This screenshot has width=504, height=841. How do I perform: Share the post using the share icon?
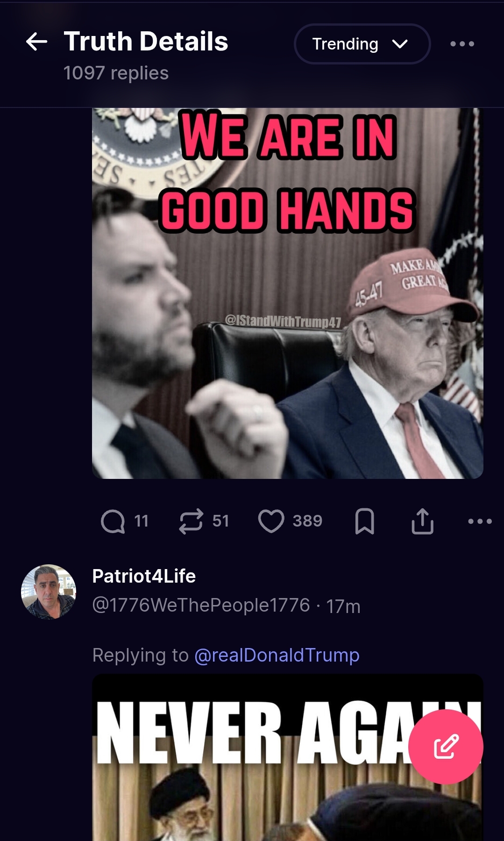coord(423,521)
